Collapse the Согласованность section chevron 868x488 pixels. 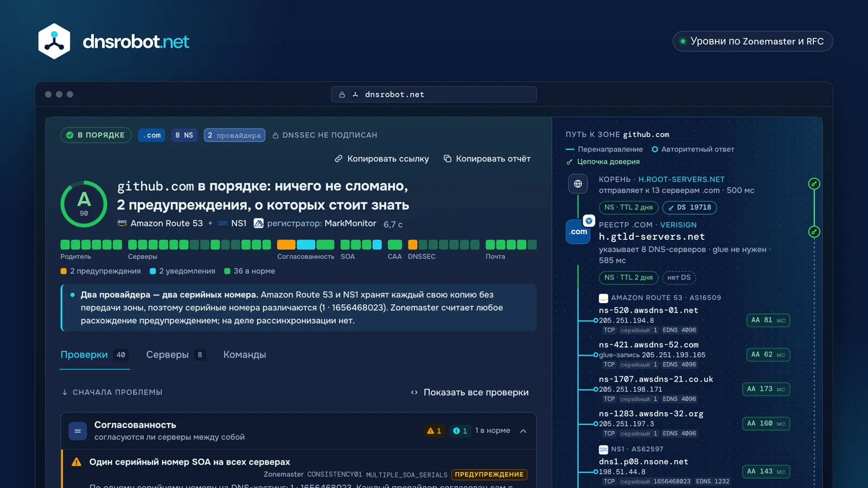coord(524,431)
